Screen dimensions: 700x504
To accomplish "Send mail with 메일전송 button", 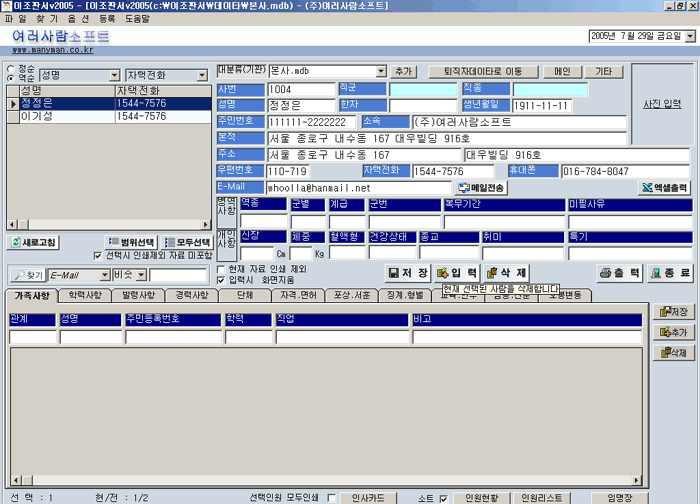I will click(x=483, y=187).
